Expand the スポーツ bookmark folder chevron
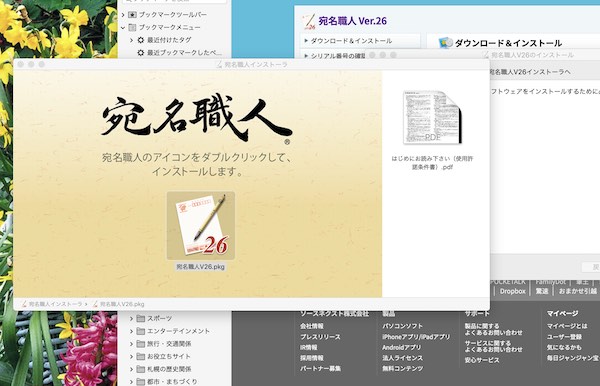The image size is (600, 386). point(131,318)
